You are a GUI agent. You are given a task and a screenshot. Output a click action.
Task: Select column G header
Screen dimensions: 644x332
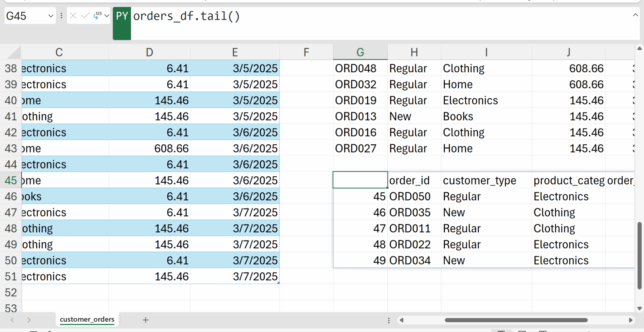360,52
